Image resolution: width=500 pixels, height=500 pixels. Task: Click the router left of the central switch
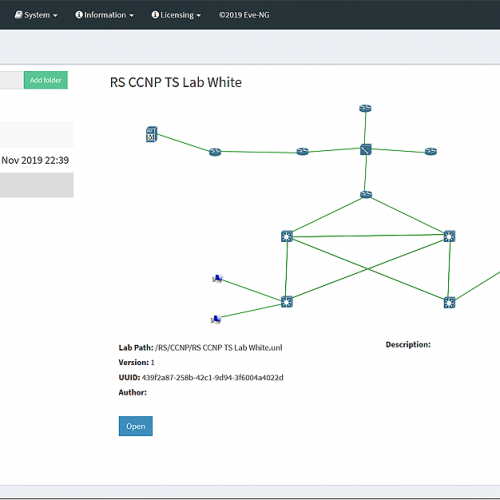303,152
